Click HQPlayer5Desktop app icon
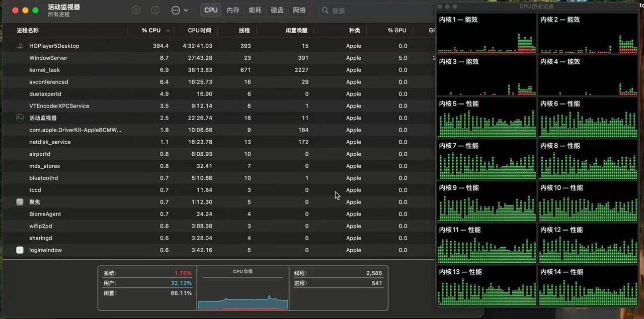This screenshot has height=319, width=644. pyautogui.click(x=20, y=46)
